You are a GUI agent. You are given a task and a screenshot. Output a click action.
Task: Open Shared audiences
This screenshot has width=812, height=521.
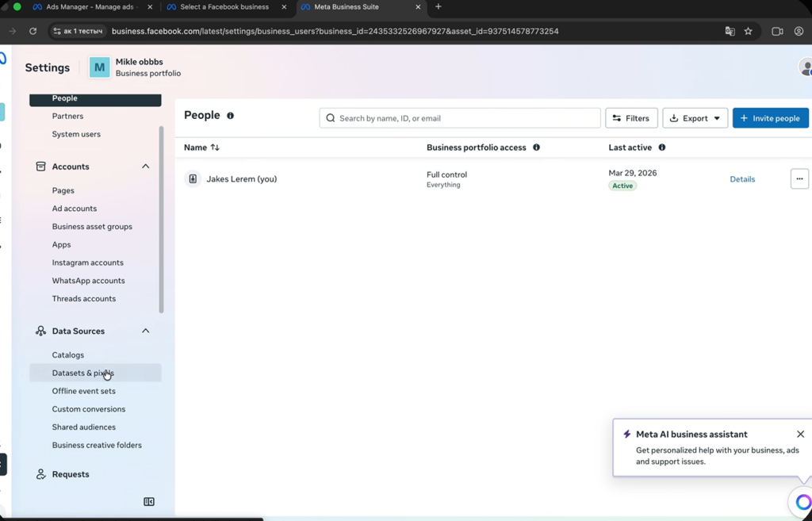(83, 427)
